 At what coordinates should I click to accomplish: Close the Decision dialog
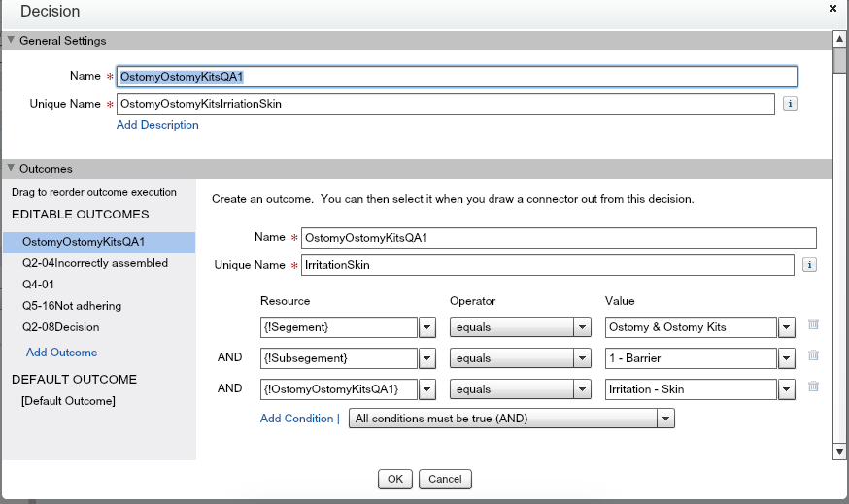point(832,9)
